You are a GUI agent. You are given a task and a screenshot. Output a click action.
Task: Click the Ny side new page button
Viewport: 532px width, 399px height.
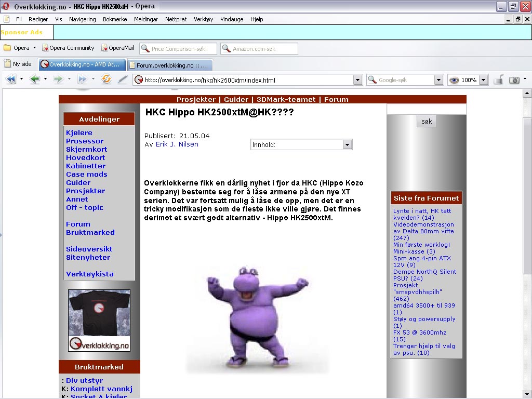(18, 64)
